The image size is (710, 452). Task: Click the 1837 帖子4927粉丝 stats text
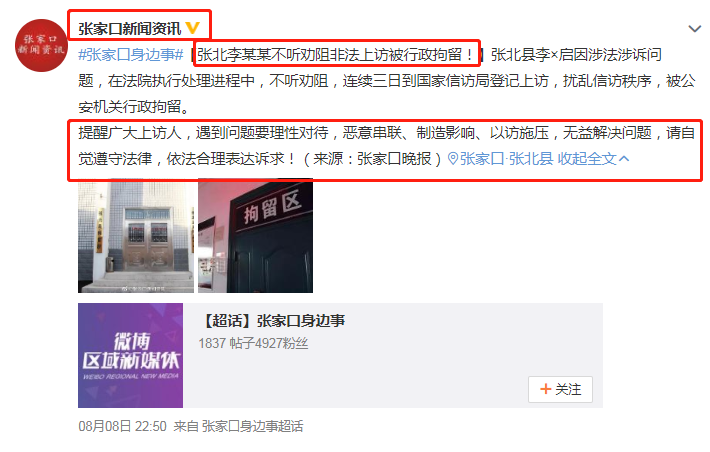(253, 343)
